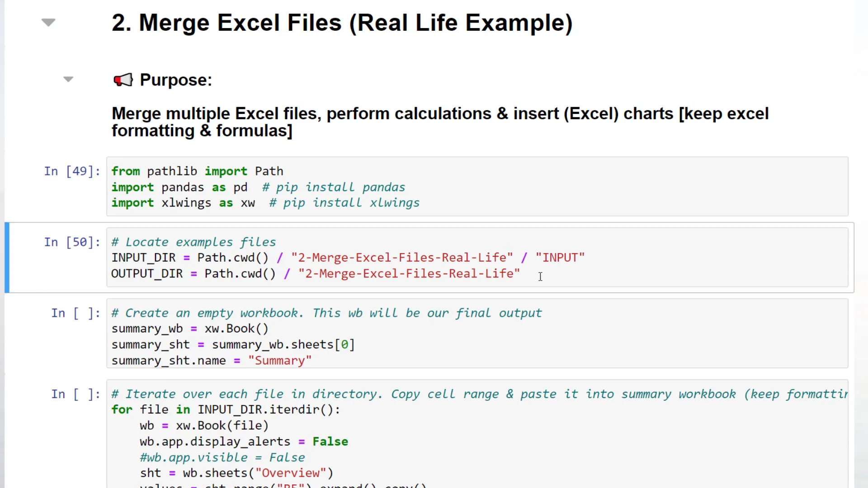This screenshot has width=868, height=488.
Task: Collapse the Merge Excel Files section
Action: [x=48, y=22]
